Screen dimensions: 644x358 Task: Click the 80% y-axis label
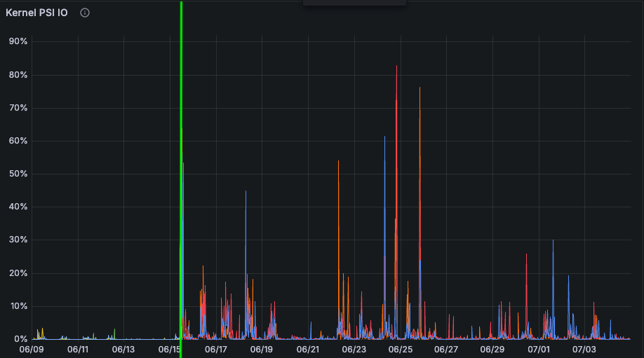[18, 75]
